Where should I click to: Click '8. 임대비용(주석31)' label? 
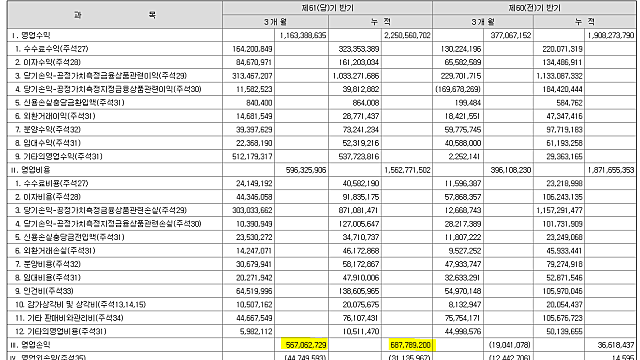click(x=48, y=278)
